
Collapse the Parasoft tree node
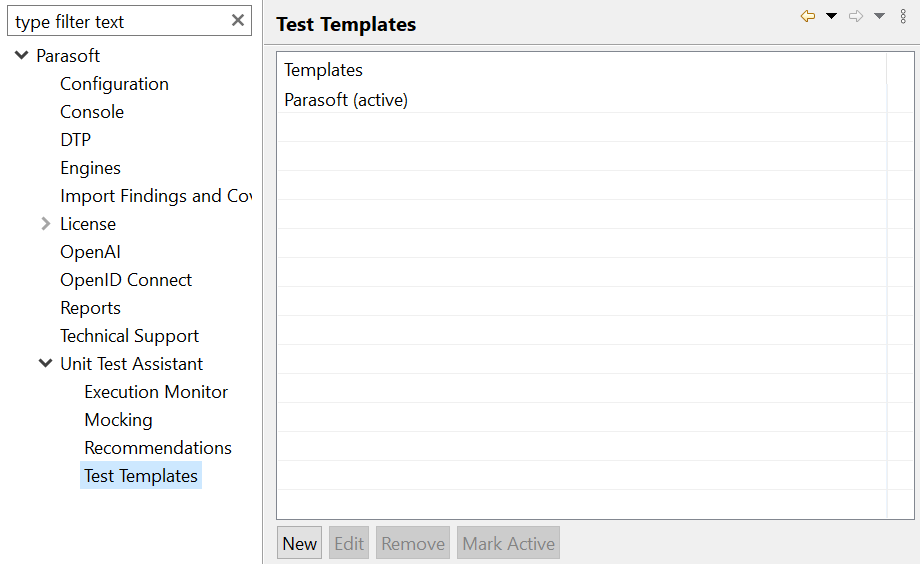[22, 55]
